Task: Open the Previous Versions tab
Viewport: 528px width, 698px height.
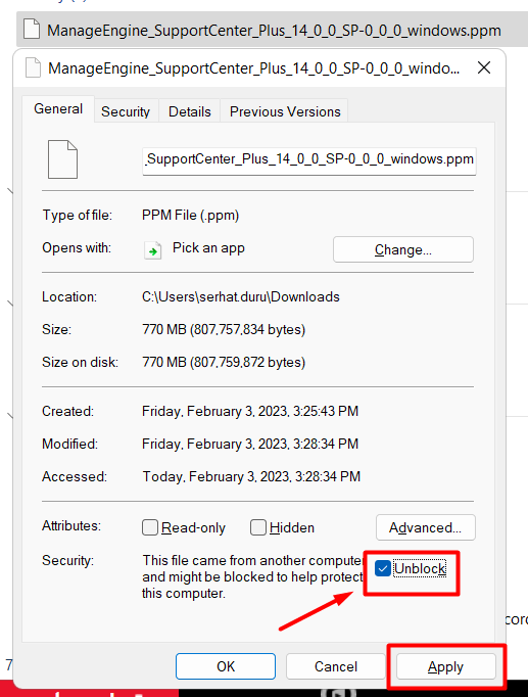Action: pos(285,111)
